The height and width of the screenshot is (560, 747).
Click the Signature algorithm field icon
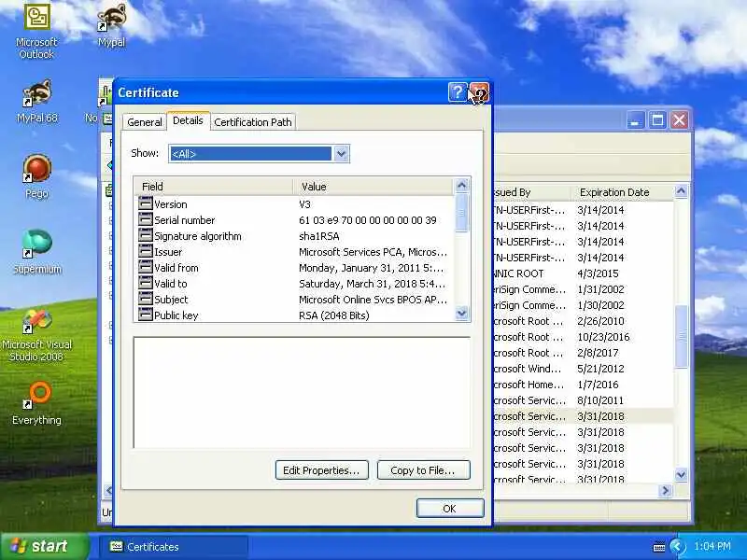tap(146, 235)
